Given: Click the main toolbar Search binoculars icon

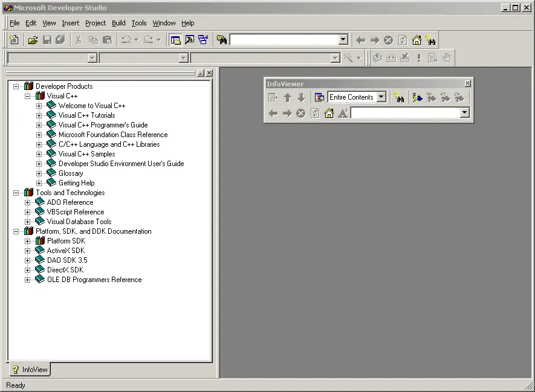Looking at the screenshot, I should pyautogui.click(x=430, y=40).
